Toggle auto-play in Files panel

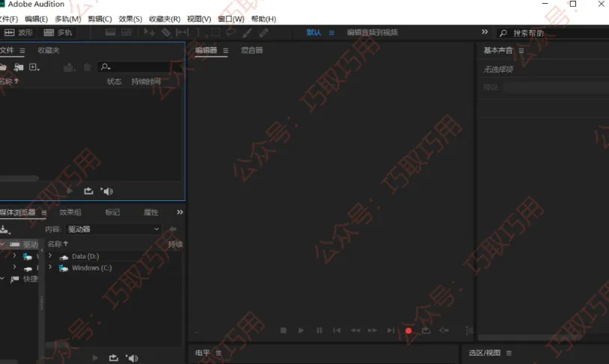(x=107, y=191)
